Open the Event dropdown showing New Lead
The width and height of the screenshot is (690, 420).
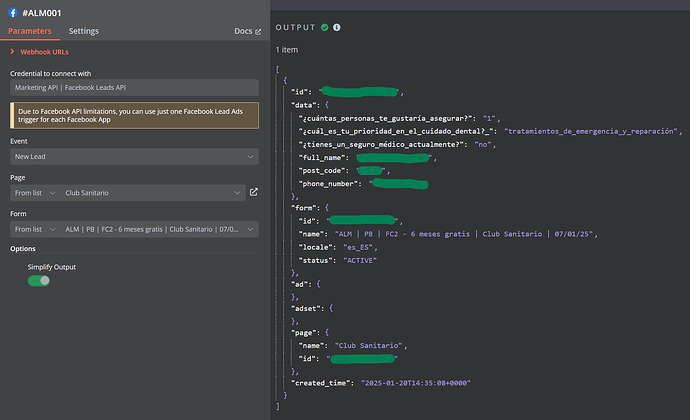click(x=134, y=157)
